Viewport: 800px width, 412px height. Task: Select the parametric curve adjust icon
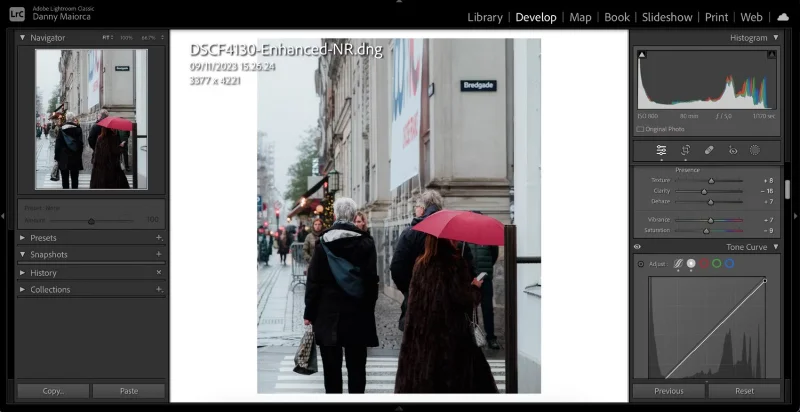click(x=677, y=263)
